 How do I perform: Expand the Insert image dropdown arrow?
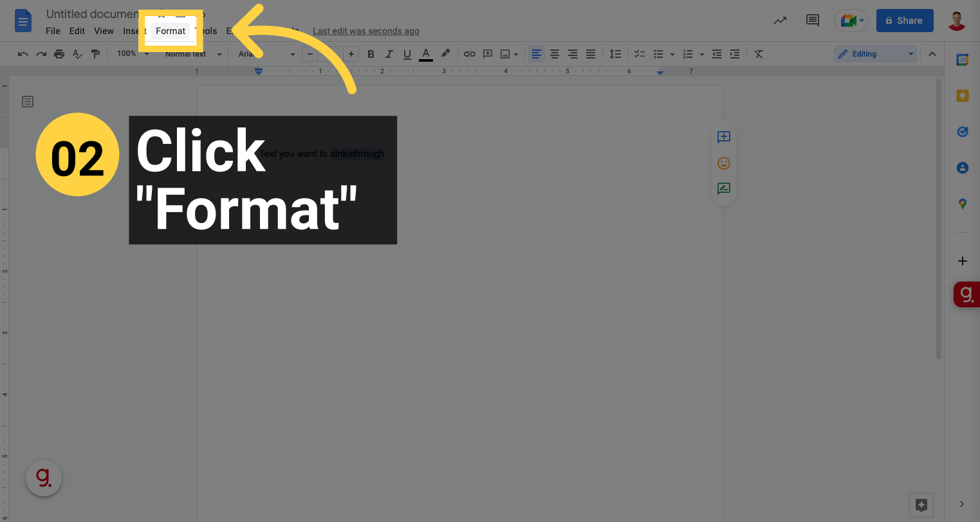pyautogui.click(x=516, y=54)
